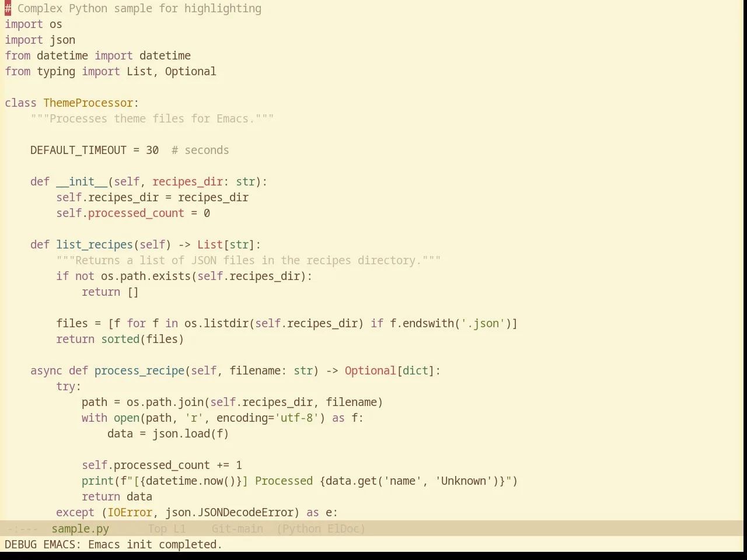Click the highlighted cursor block on first line

coord(8,8)
